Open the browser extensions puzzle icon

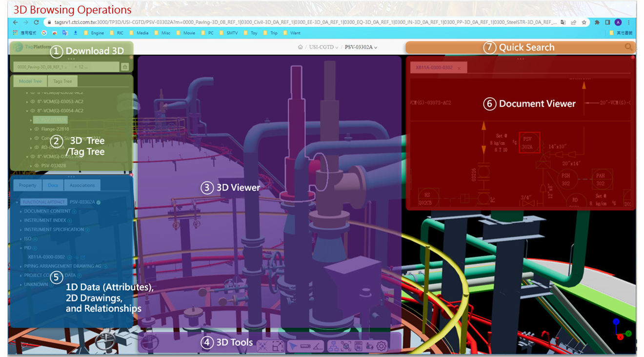[597, 22]
